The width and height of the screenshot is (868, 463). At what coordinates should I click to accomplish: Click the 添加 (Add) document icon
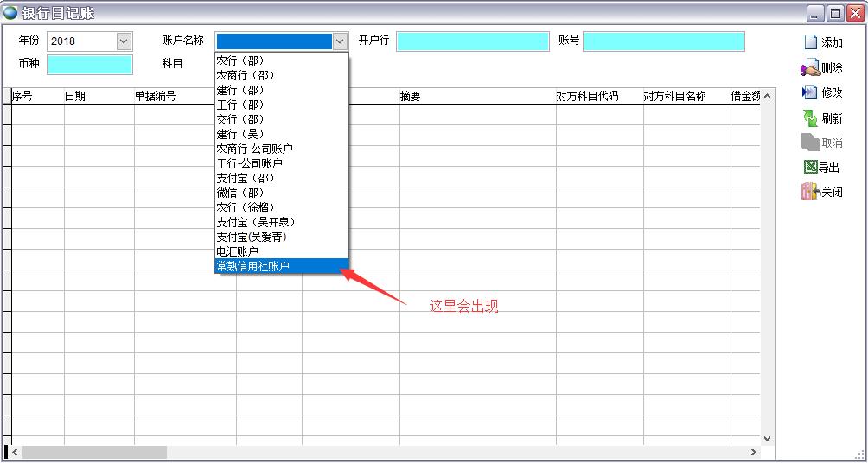pos(810,42)
